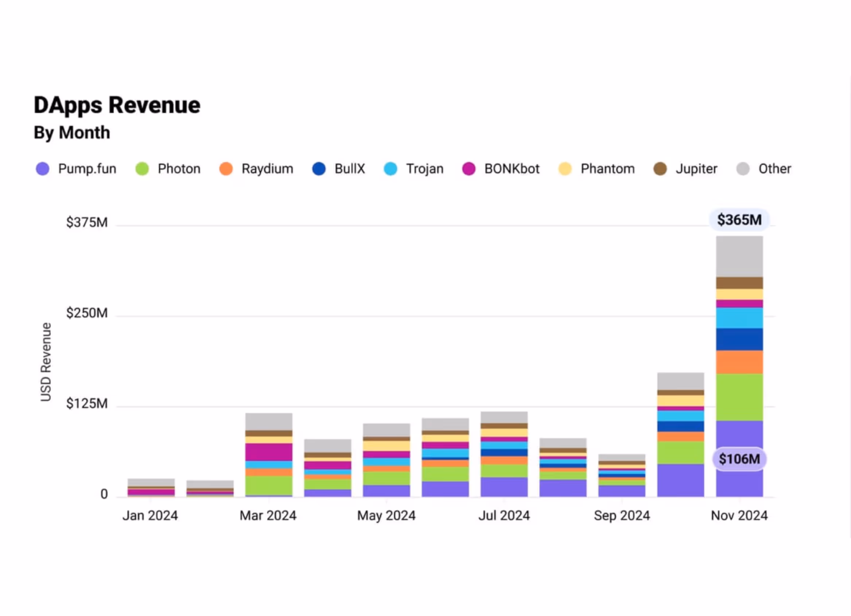The height and width of the screenshot is (616, 851).
Task: Select the Nov 2024 green Photon segment
Action: [x=739, y=397]
